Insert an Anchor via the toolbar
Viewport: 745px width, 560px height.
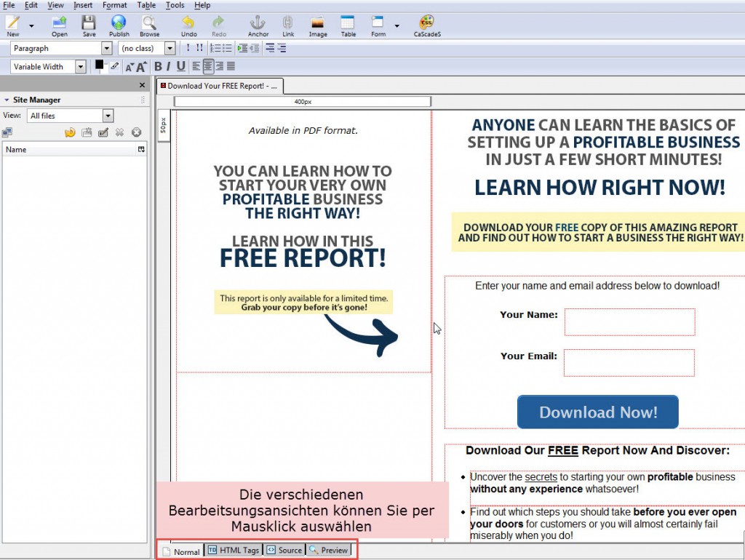tap(258, 23)
